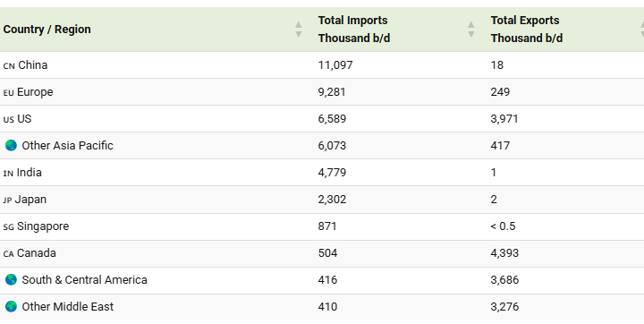The height and width of the screenshot is (324, 644).
Task: Click the EU flag code icon
Action: click(8, 92)
